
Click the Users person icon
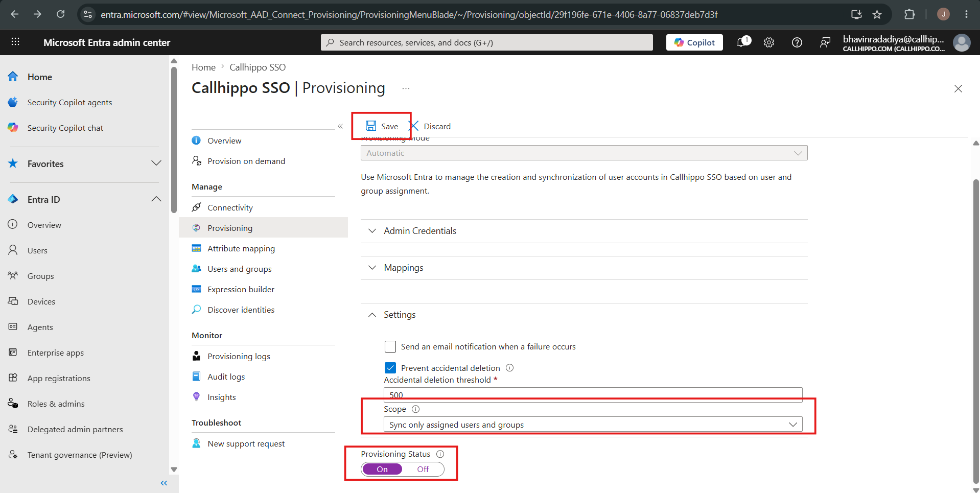coord(13,250)
